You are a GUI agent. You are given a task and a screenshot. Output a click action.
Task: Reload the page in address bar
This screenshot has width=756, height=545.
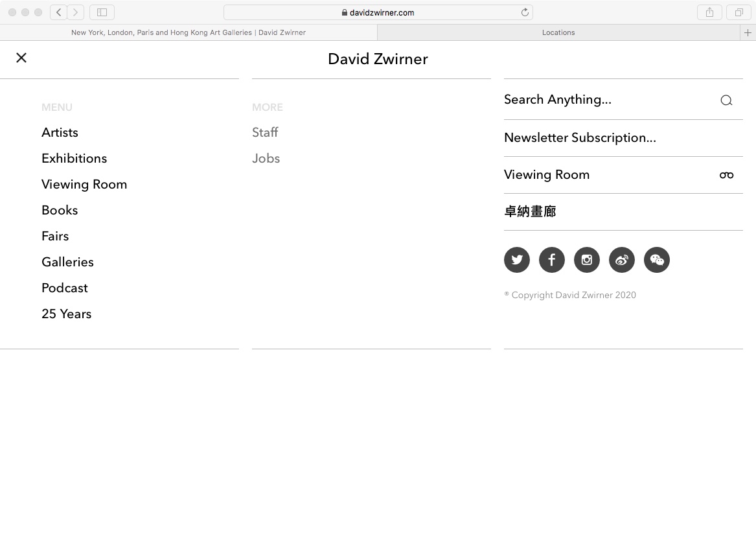point(525,12)
